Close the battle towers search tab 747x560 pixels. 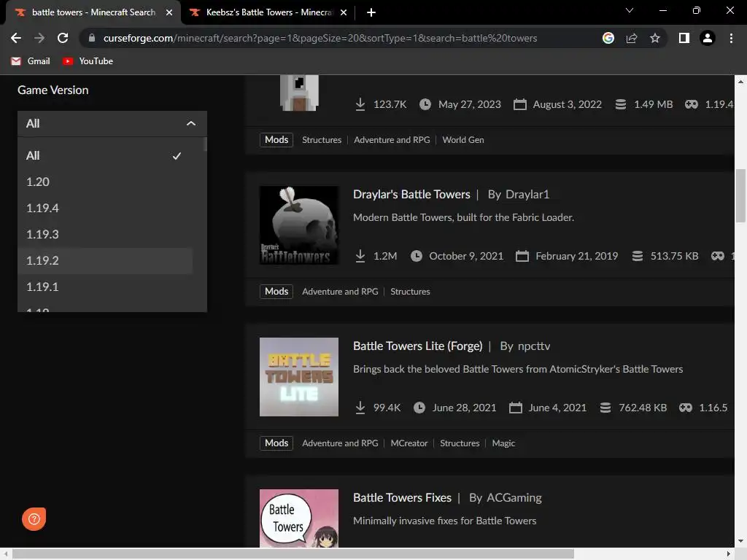[169, 12]
